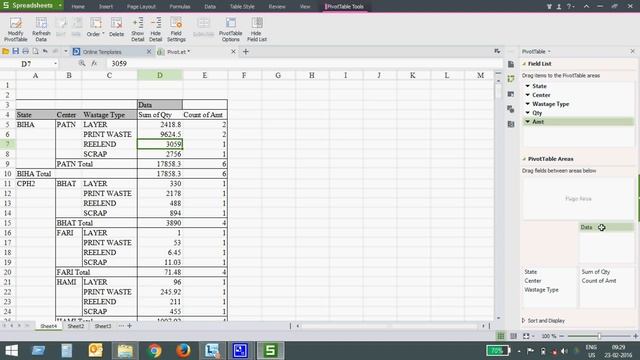
Task: Switch to normal view icon in status bar
Action: (x=500, y=336)
